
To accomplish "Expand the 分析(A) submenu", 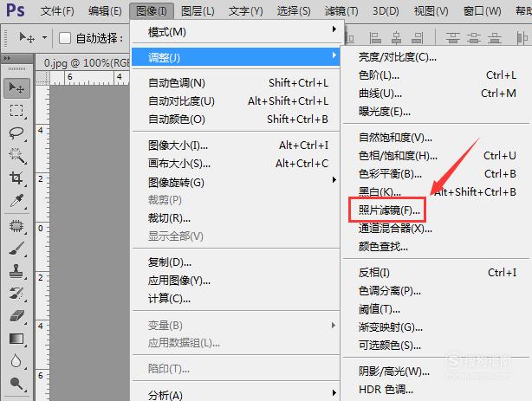I will coord(236,395).
